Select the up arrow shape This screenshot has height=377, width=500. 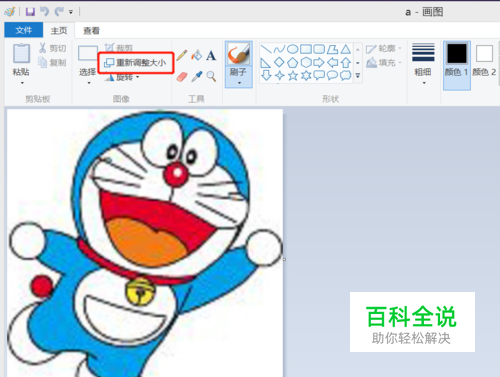(x=346, y=62)
